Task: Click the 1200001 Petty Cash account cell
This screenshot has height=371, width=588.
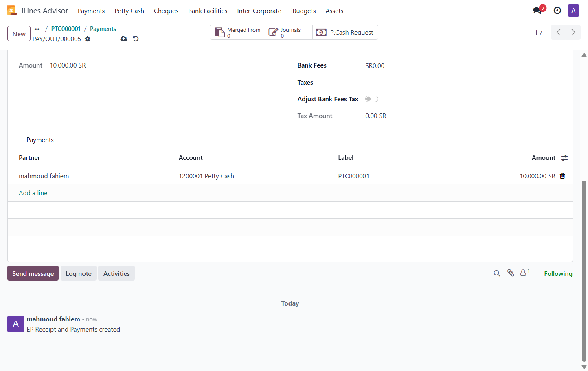Action: (x=206, y=176)
